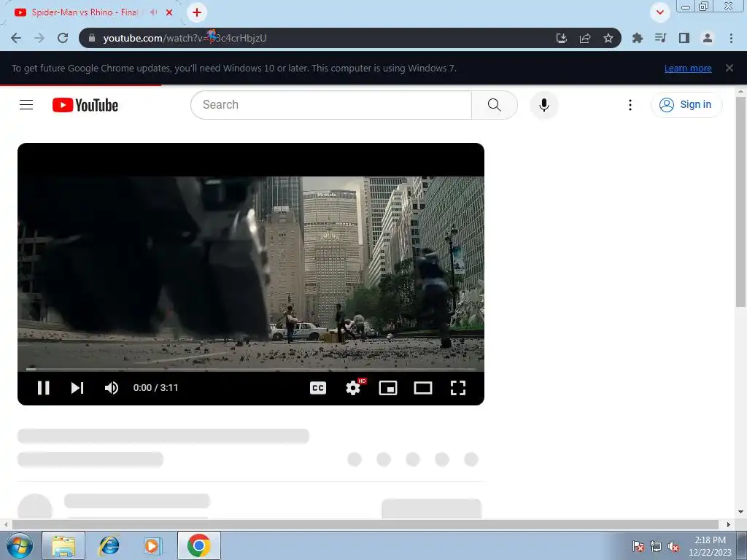
Task: Seek on the video progress bar
Action: tap(251, 369)
